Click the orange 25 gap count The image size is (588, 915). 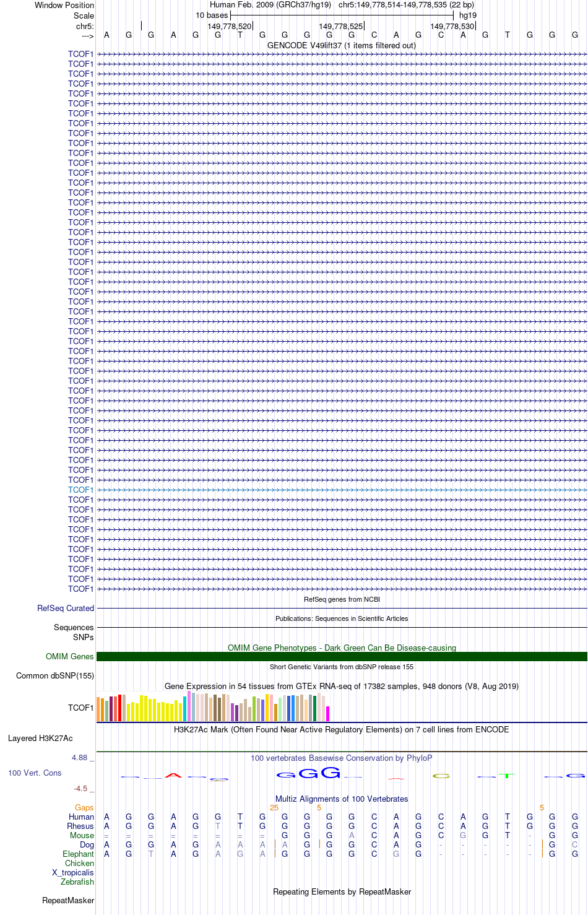[x=274, y=807]
